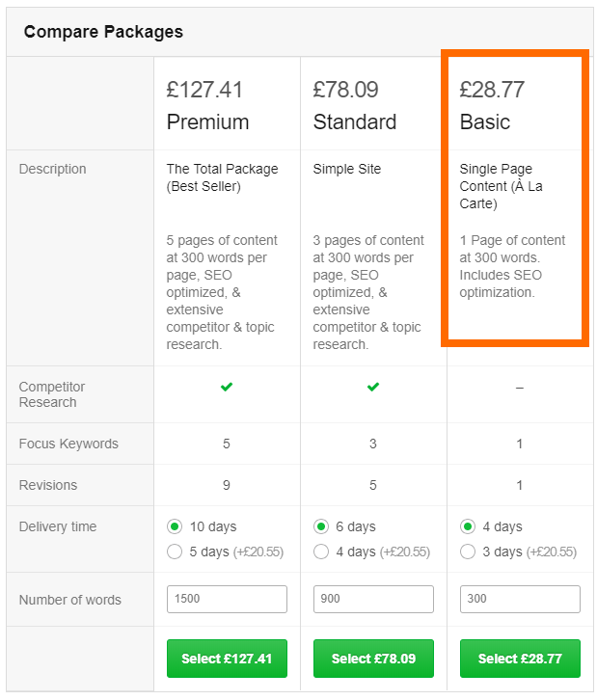The width and height of the screenshot is (597, 700).
Task: Click the Premium competitor research checkmark icon
Action: [x=227, y=387]
